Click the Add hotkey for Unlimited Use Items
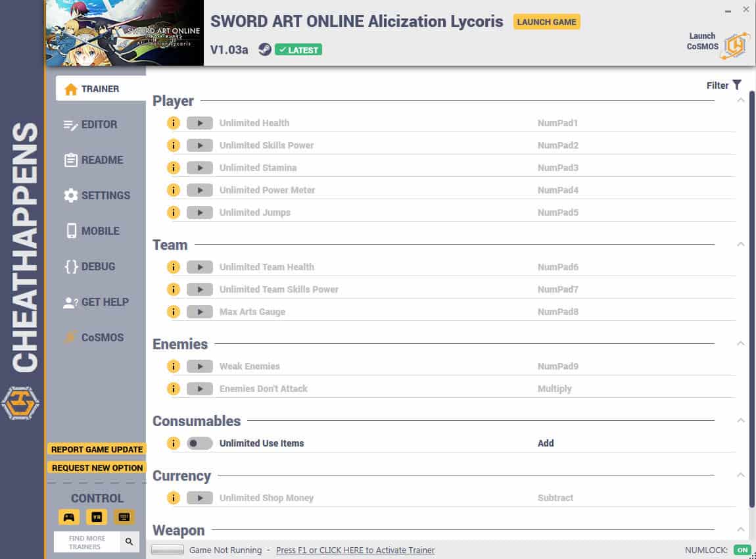 [546, 443]
